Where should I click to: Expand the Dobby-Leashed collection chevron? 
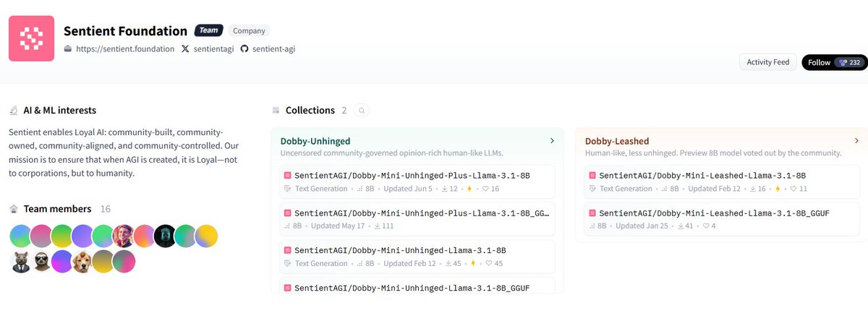[856, 141]
